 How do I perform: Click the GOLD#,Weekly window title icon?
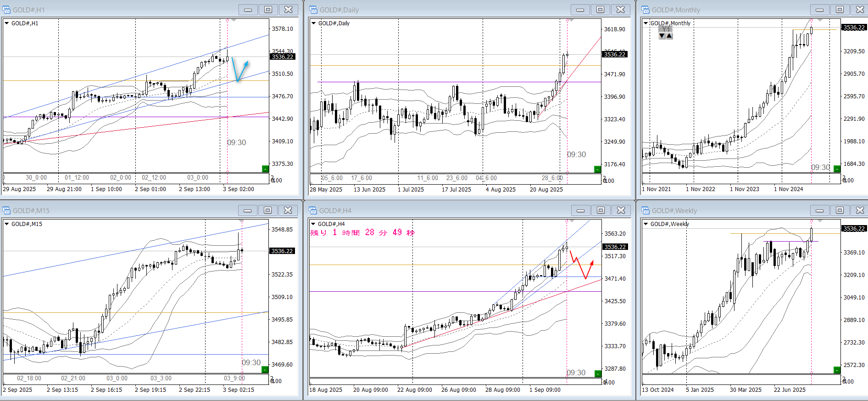645,210
